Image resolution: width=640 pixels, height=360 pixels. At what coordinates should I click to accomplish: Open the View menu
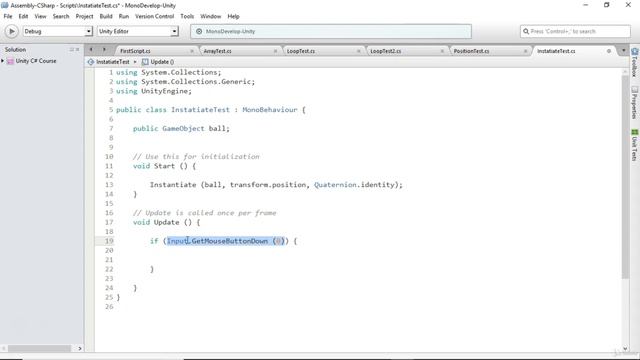[x=40, y=16]
